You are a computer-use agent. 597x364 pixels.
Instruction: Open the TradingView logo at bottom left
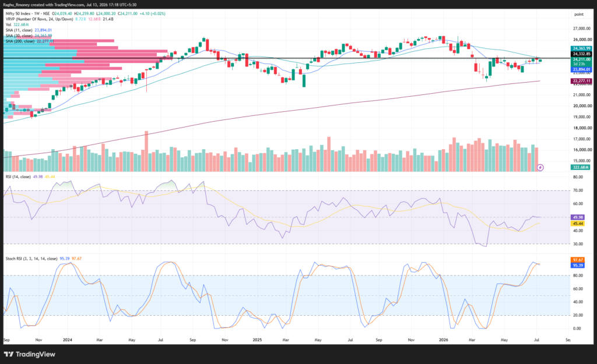click(x=29, y=354)
